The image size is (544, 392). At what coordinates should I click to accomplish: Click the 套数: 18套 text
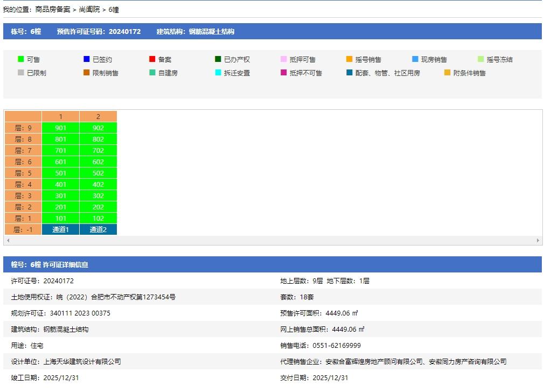297,297
